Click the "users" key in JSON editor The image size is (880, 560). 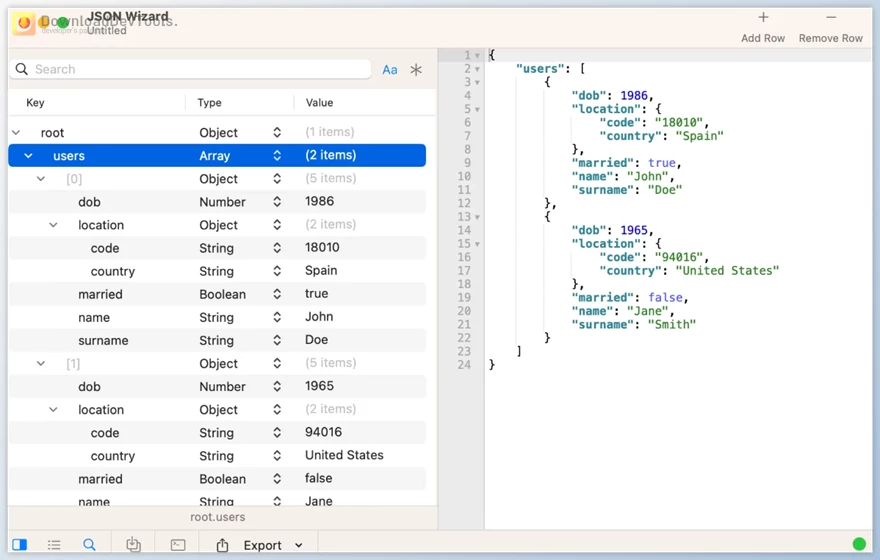click(540, 68)
